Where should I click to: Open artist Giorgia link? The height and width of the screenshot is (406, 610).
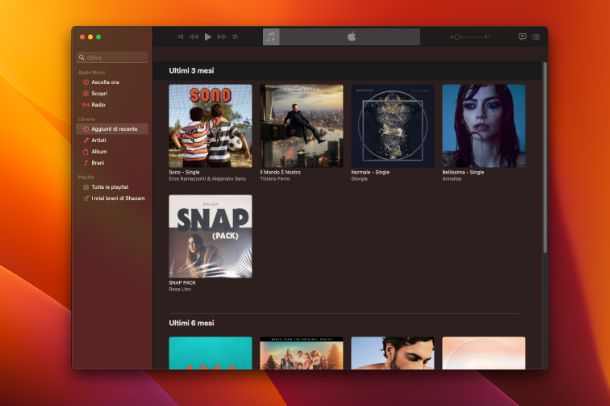tap(359, 179)
